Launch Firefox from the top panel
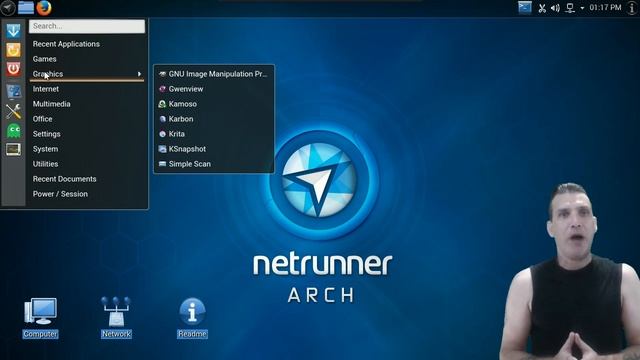Viewport: 640px width, 360px height. pyautogui.click(x=44, y=7)
